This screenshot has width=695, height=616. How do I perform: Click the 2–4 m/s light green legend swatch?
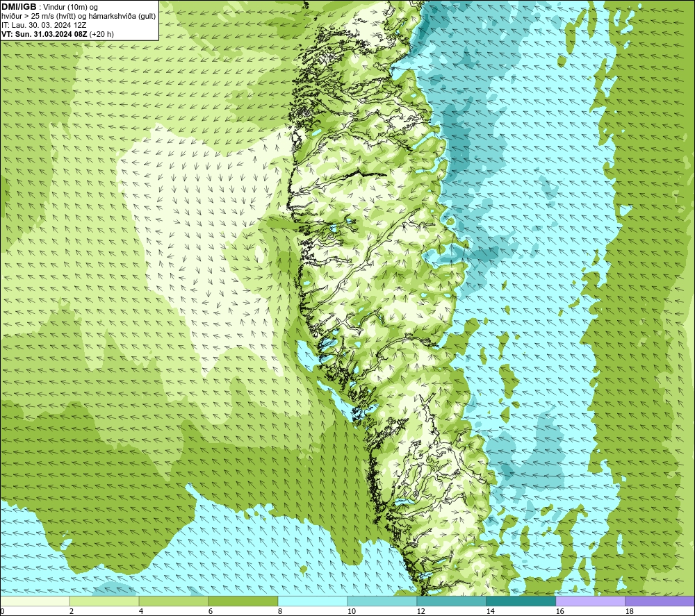click(x=104, y=601)
